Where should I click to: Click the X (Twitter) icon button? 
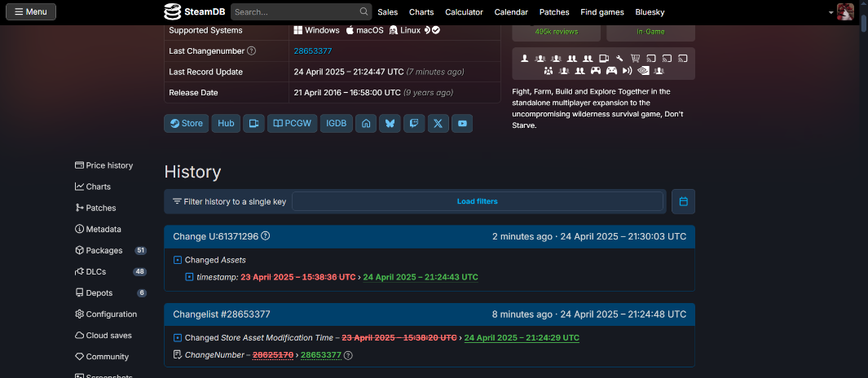[x=438, y=124]
